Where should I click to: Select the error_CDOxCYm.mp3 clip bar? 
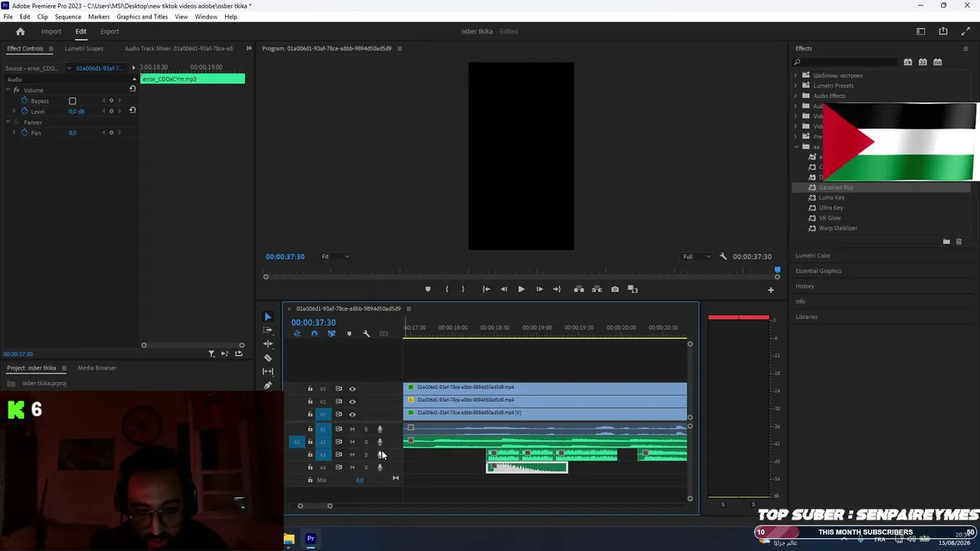click(x=193, y=79)
